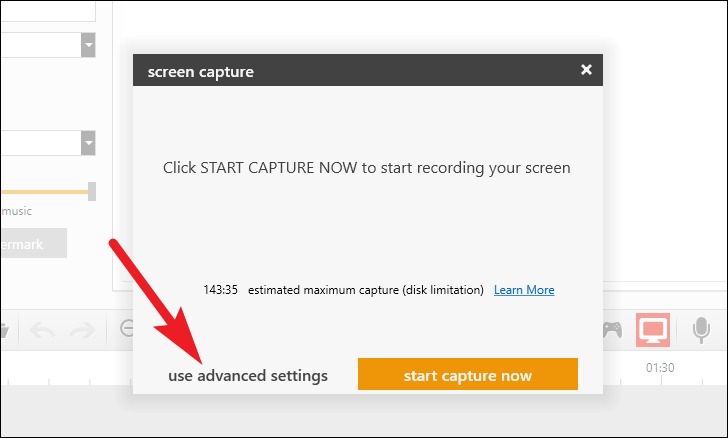Click the orange music volume slider track
The width and height of the screenshot is (728, 438).
tap(44, 191)
